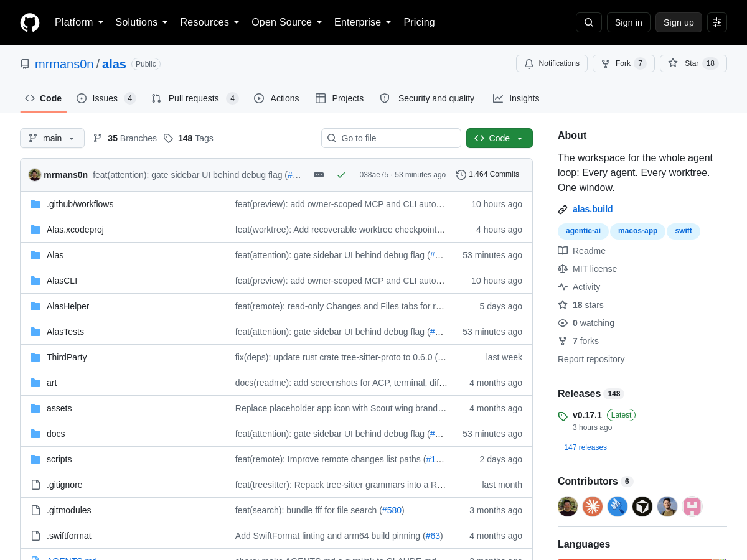Image resolution: width=747 pixels, height=560 pixels.
Task: Click the ThirdParty folder icon
Action: pyautogui.click(x=35, y=357)
